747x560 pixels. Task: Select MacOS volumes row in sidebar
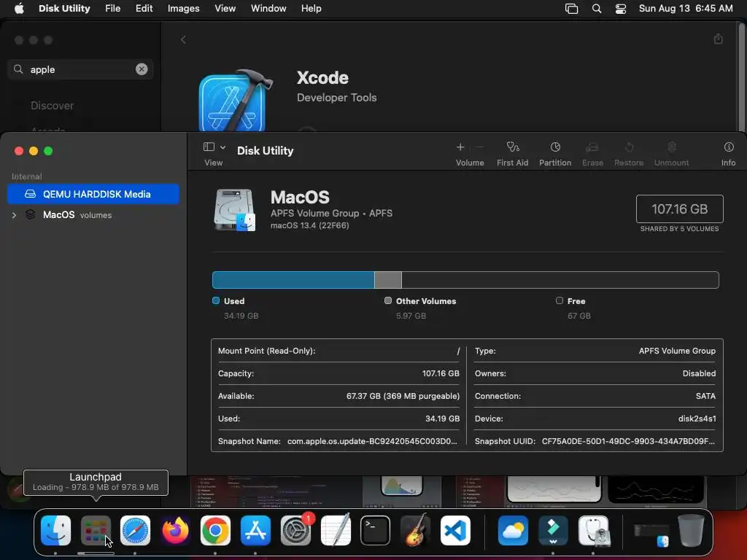[x=93, y=215]
